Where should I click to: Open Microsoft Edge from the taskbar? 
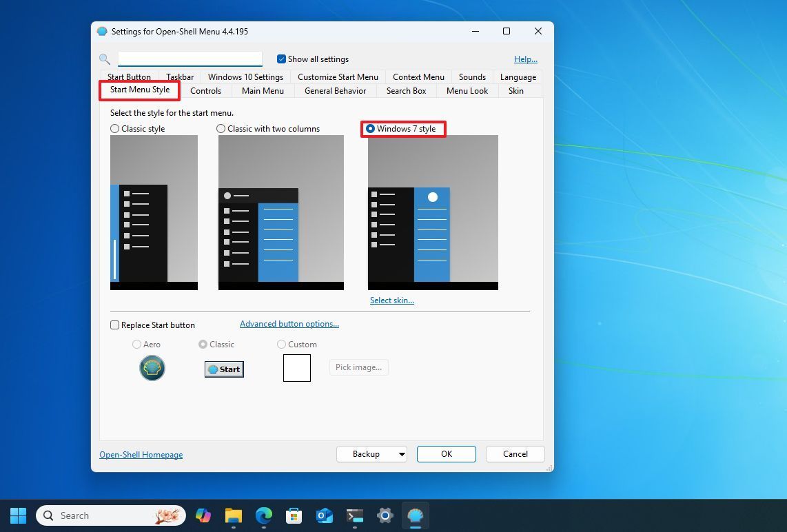[263, 515]
